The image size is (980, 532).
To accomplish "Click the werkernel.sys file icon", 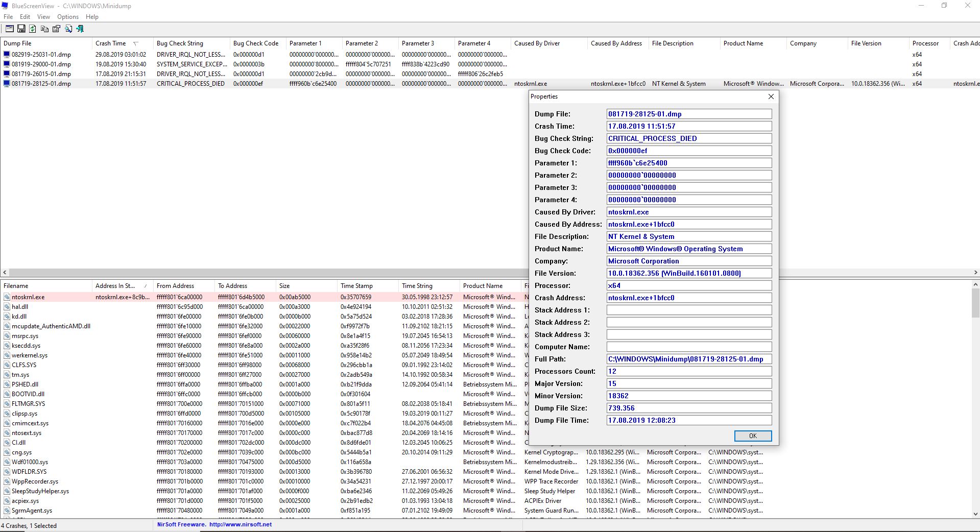I will point(7,355).
